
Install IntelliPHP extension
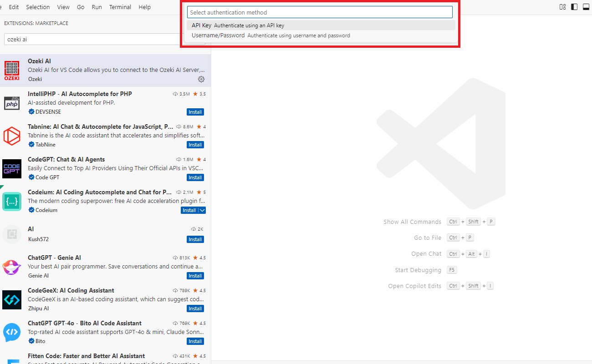(195, 112)
